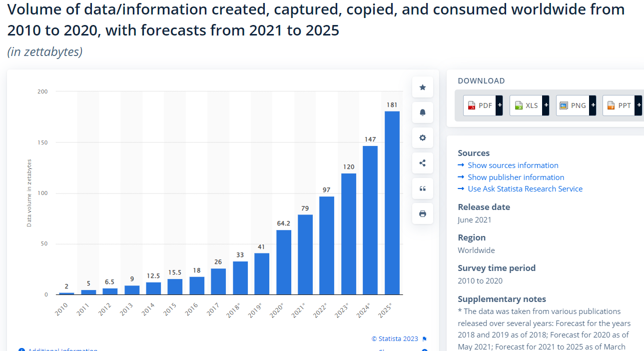Click the print icon beside chart
The height and width of the screenshot is (351, 644).
[x=423, y=213]
